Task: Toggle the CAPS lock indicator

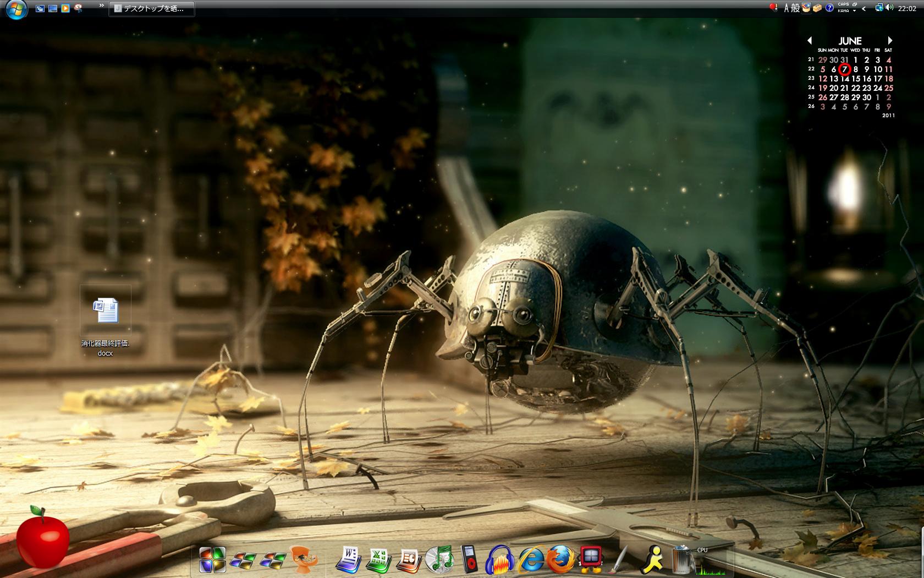Action: pos(843,5)
